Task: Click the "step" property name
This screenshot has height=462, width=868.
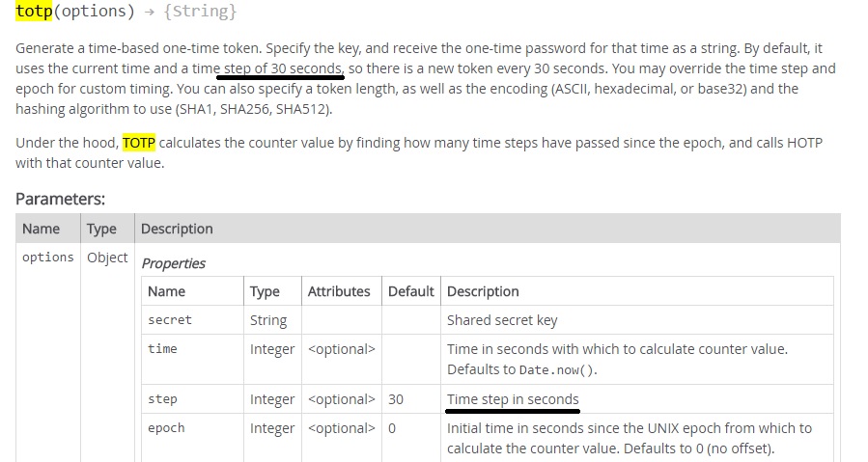Action: point(162,399)
